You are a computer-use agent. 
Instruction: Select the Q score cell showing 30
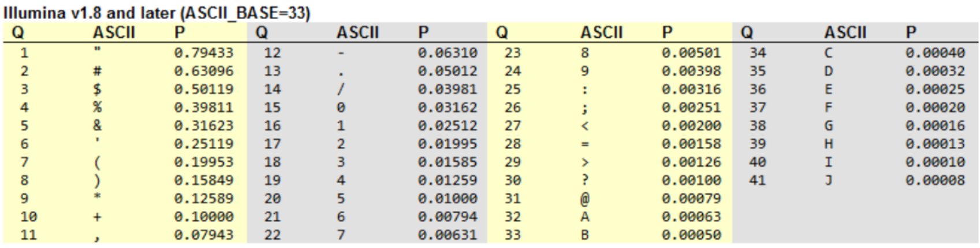coord(512,180)
